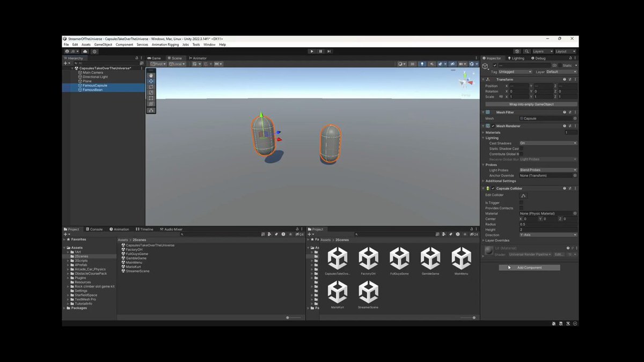The width and height of the screenshot is (644, 362).
Task: Open the Window menu
Action: click(209, 45)
